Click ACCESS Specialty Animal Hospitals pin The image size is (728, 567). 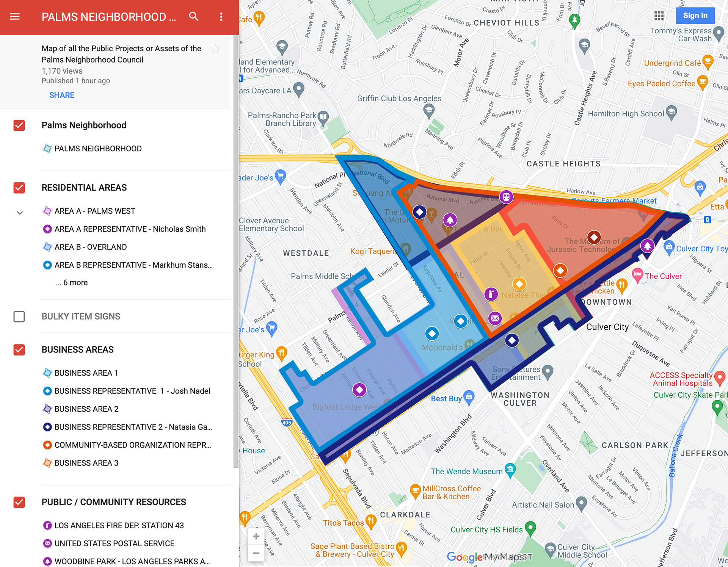[x=719, y=377]
